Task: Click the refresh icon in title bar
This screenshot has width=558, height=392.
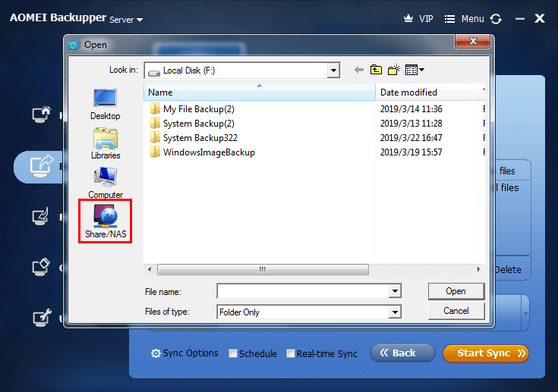Action: click(x=496, y=19)
